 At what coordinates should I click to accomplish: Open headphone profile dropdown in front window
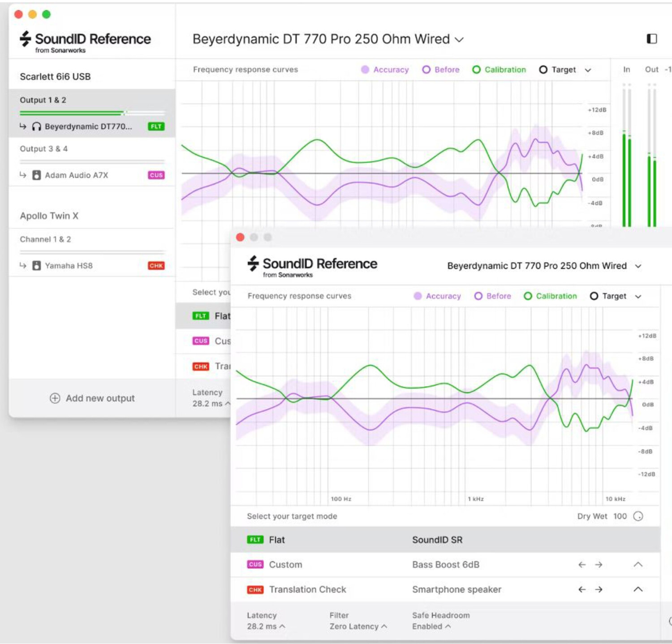[544, 266]
